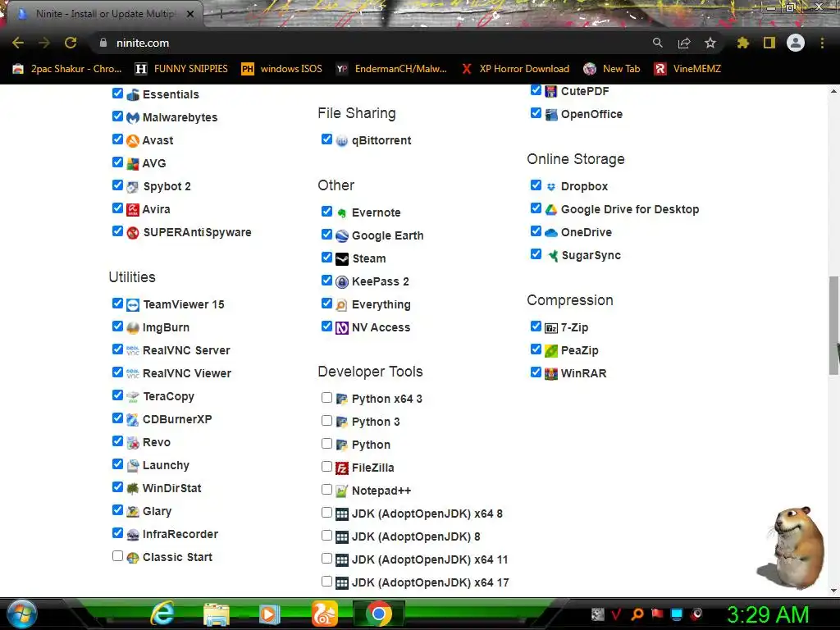The width and height of the screenshot is (840, 630).
Task: Open the 2pac Shakur bookmark
Action: coord(67,69)
